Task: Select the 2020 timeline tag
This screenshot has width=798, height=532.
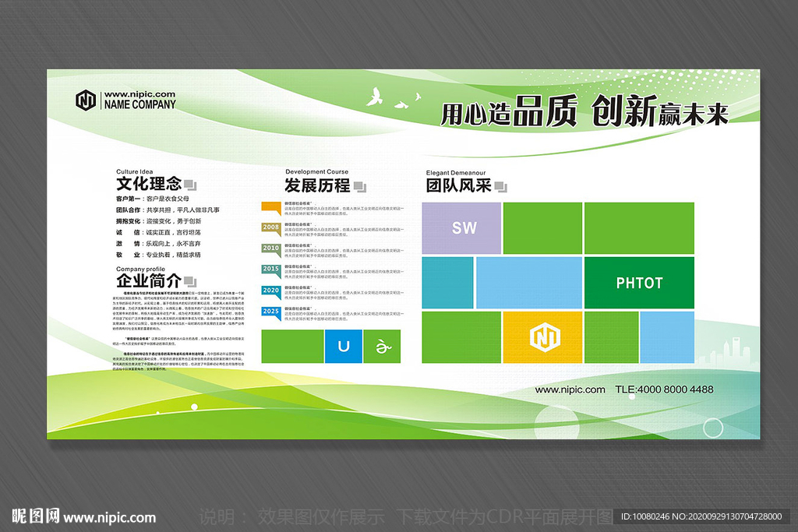Action: [271, 292]
